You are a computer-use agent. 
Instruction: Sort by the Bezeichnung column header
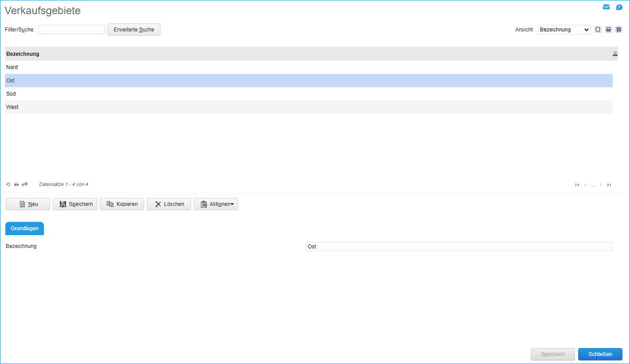[23, 54]
